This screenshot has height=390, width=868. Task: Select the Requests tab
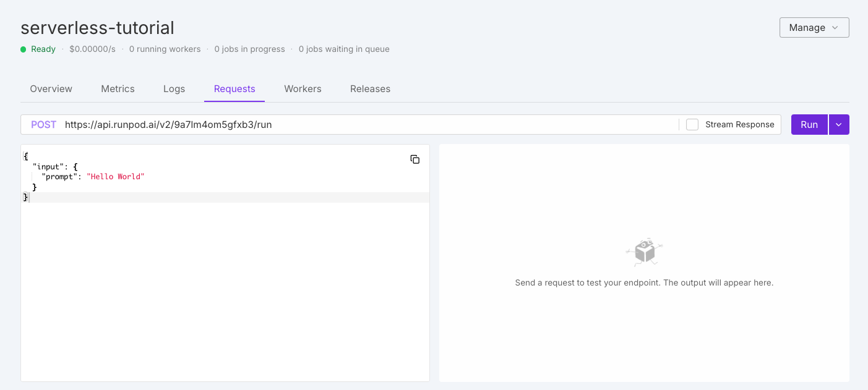pos(234,89)
